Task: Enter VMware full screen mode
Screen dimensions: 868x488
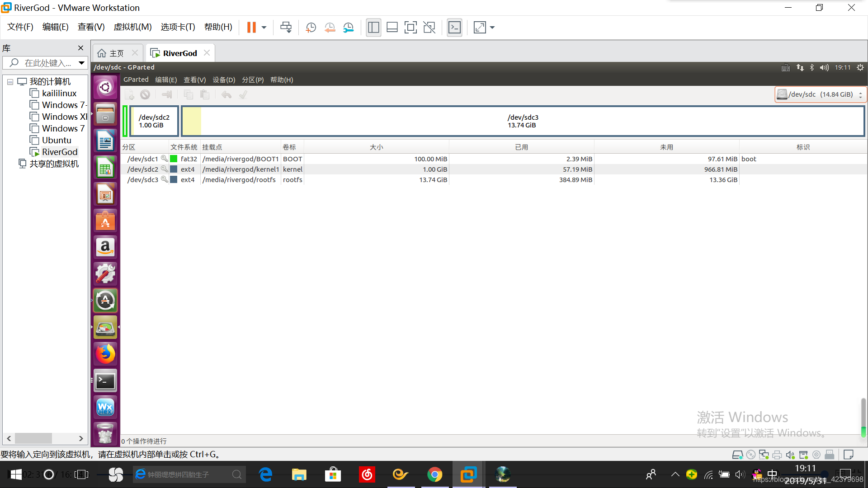Action: tap(410, 28)
